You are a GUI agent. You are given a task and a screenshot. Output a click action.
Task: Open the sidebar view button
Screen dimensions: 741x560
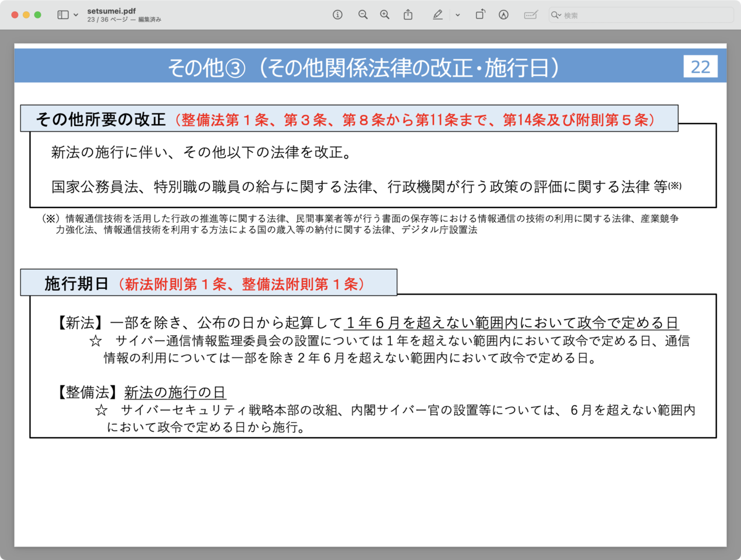pyautogui.click(x=63, y=15)
